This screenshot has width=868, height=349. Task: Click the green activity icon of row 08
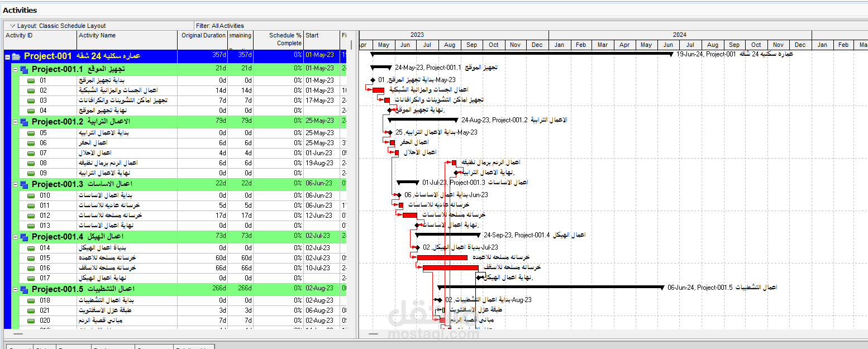click(31, 163)
